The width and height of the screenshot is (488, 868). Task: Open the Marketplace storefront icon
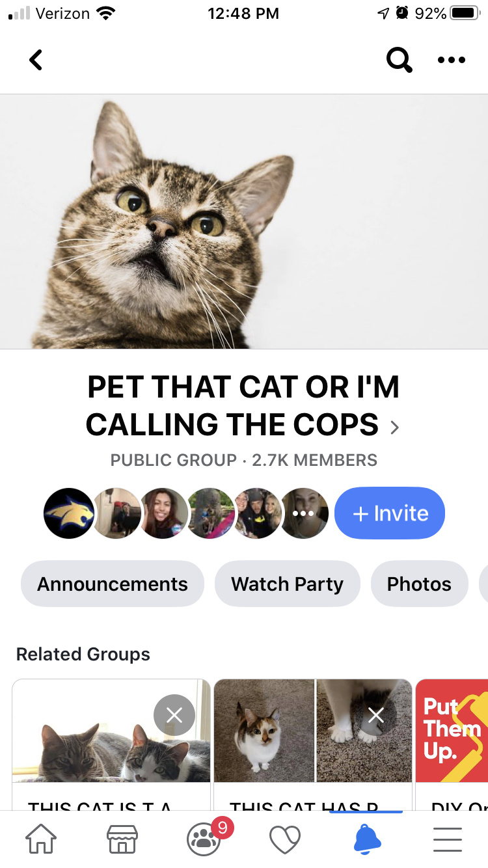(x=122, y=839)
